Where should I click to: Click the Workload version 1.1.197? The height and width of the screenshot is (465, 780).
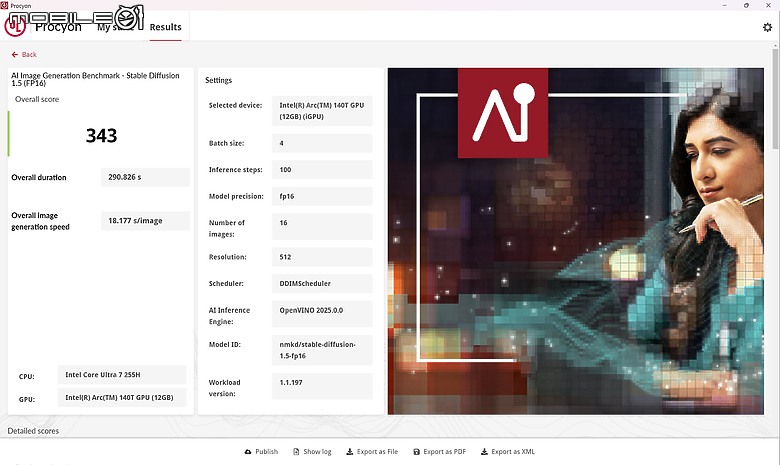322,386
